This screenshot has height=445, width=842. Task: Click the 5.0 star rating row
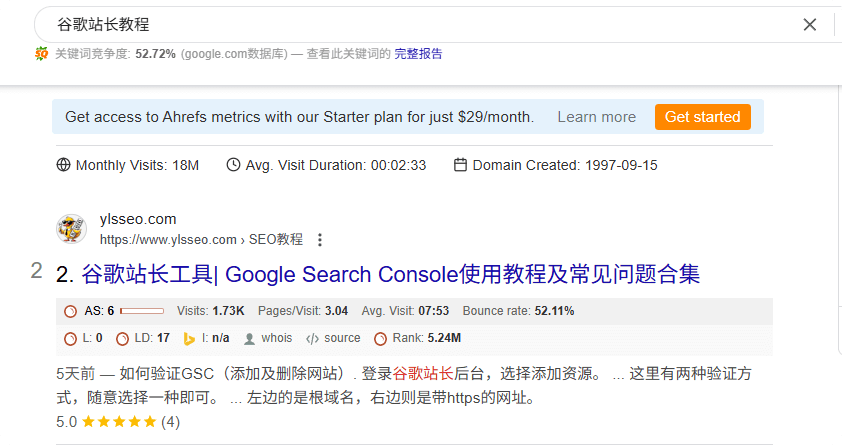point(118,422)
